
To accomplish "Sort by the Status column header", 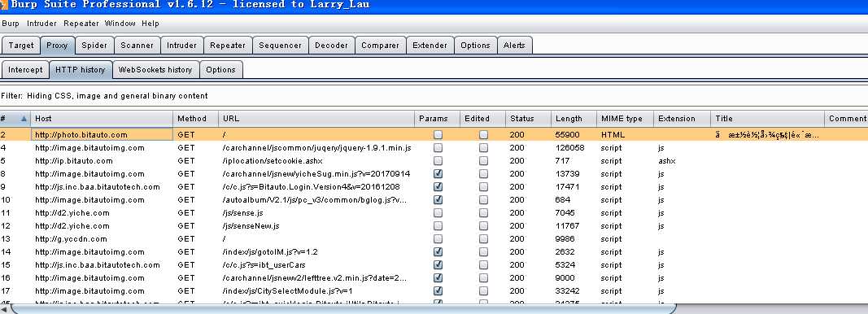I will coord(528,119).
